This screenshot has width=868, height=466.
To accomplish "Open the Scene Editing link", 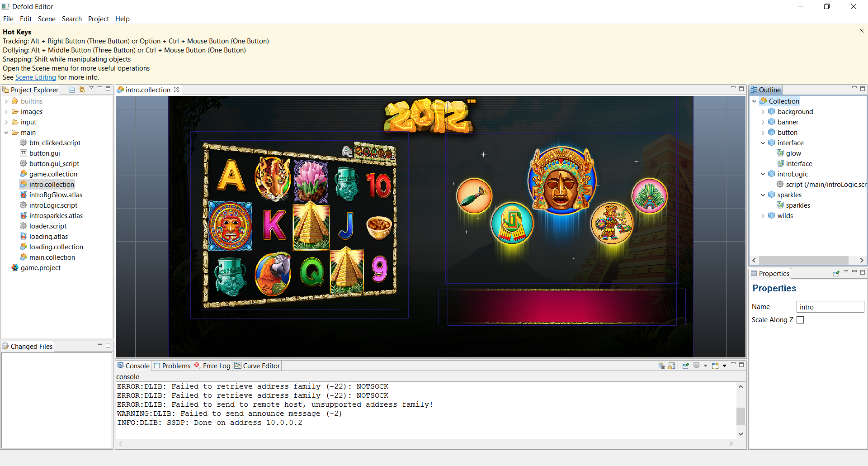I will pyautogui.click(x=36, y=77).
